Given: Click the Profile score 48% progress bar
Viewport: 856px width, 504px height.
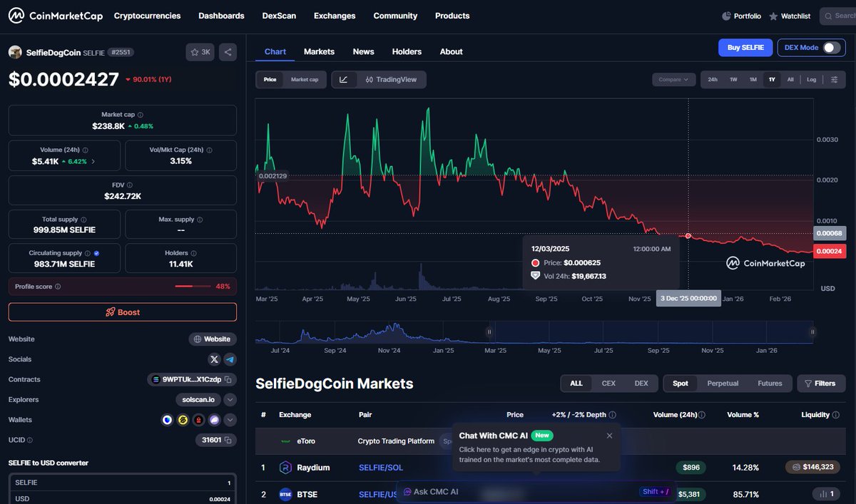Looking at the screenshot, I should click(193, 287).
